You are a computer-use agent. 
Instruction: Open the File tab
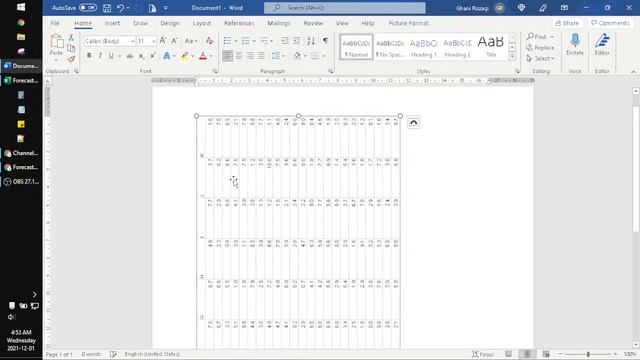(55, 23)
